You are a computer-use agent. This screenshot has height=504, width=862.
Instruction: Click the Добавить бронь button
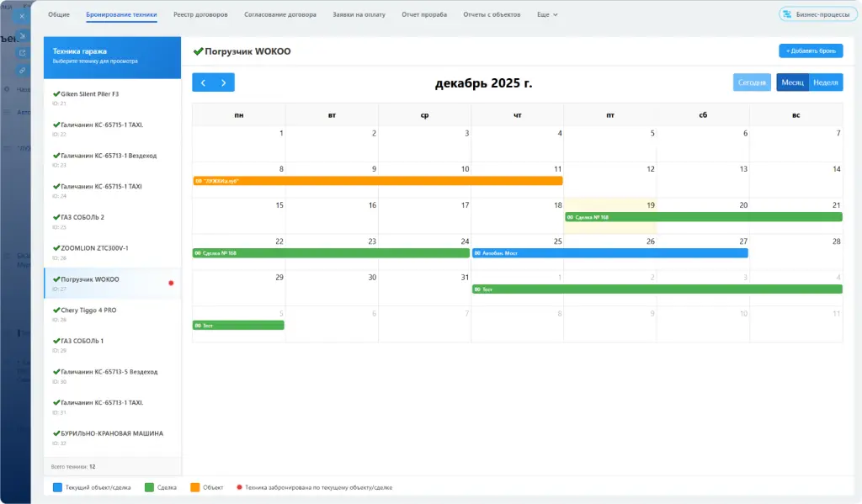[x=810, y=51]
